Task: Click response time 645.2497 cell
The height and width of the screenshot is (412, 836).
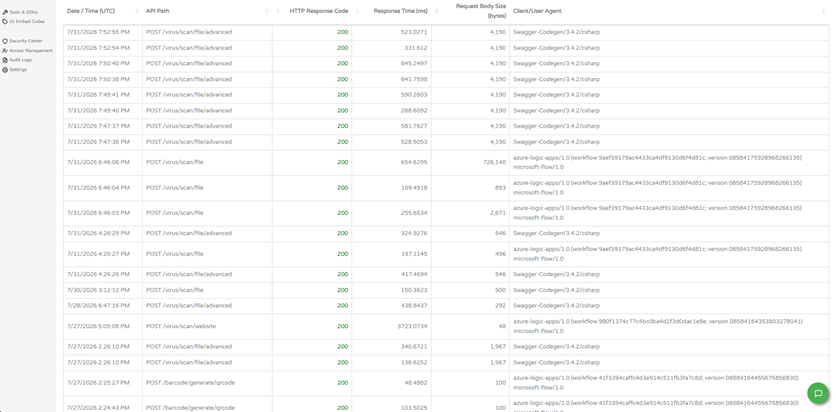Action: point(414,63)
